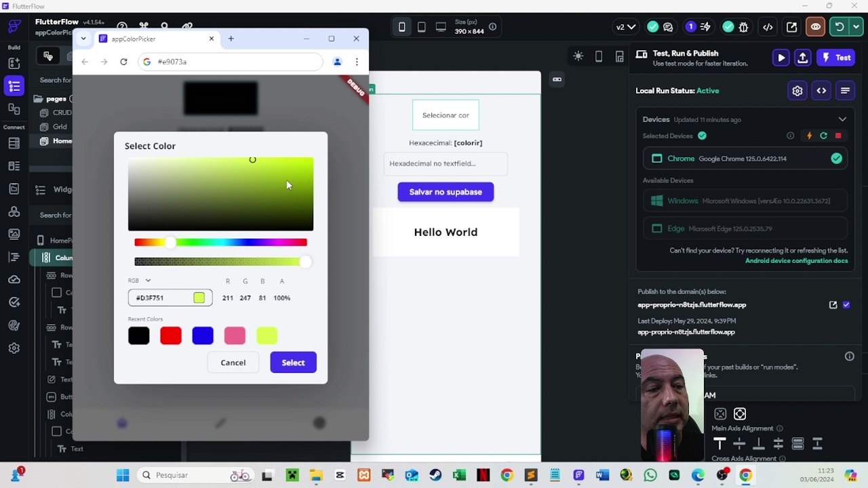Start Test mode with the Test button
Screen dimensions: 868x488
click(835, 58)
